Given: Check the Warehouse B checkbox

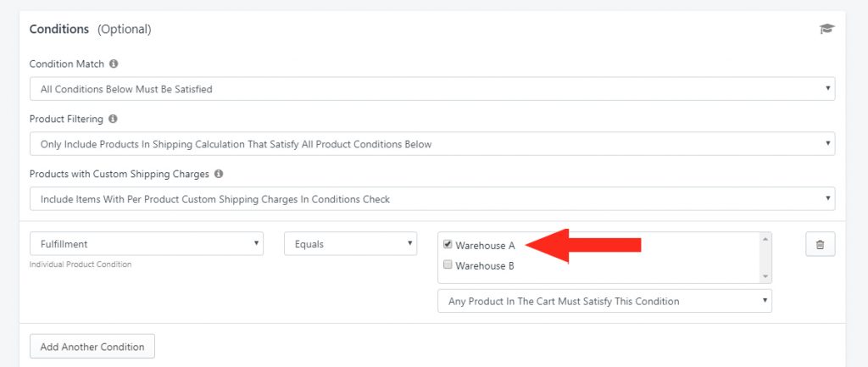Looking at the screenshot, I should coord(448,264).
